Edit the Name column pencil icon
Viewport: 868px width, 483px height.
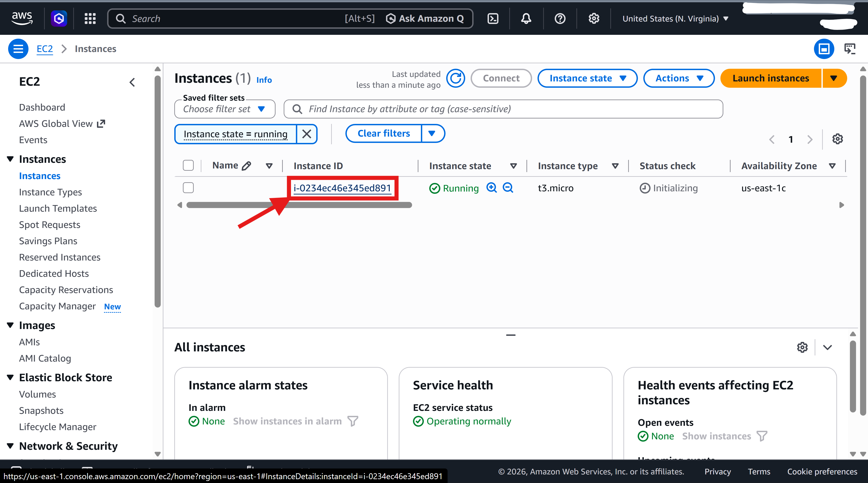point(247,166)
